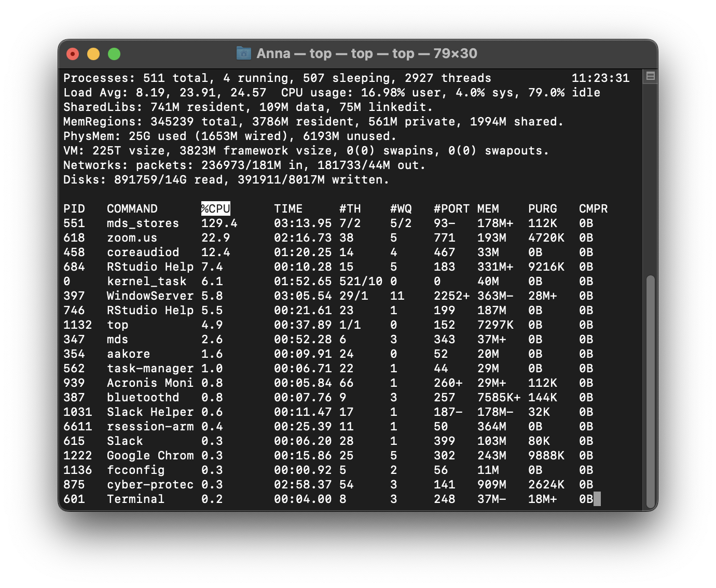Click the highlighted %CPU column header
Image resolution: width=716 pixels, height=588 pixels.
215,209
